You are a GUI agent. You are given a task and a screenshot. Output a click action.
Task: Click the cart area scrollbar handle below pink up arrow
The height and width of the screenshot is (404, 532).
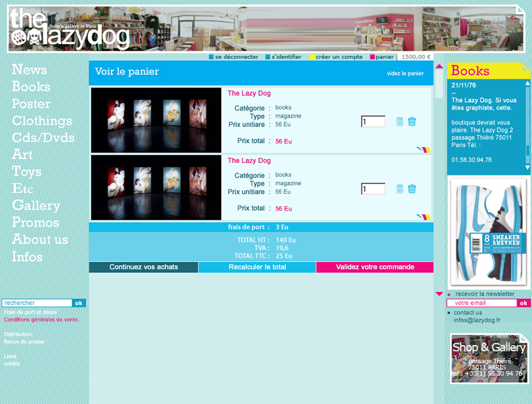439,84
